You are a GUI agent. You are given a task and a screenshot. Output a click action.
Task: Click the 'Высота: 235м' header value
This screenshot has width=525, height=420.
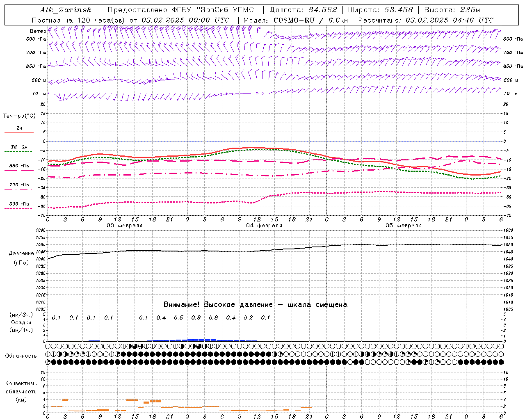click(452, 10)
